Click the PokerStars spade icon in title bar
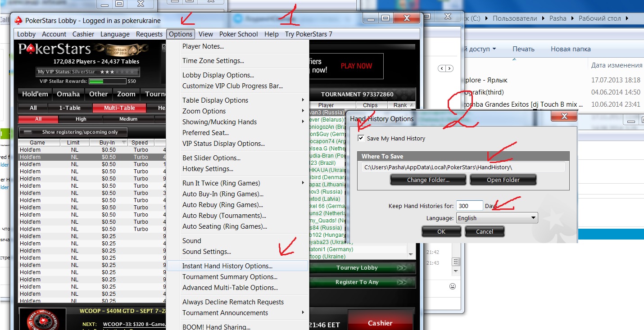Screen dimensions: 644x330 tap(18, 20)
